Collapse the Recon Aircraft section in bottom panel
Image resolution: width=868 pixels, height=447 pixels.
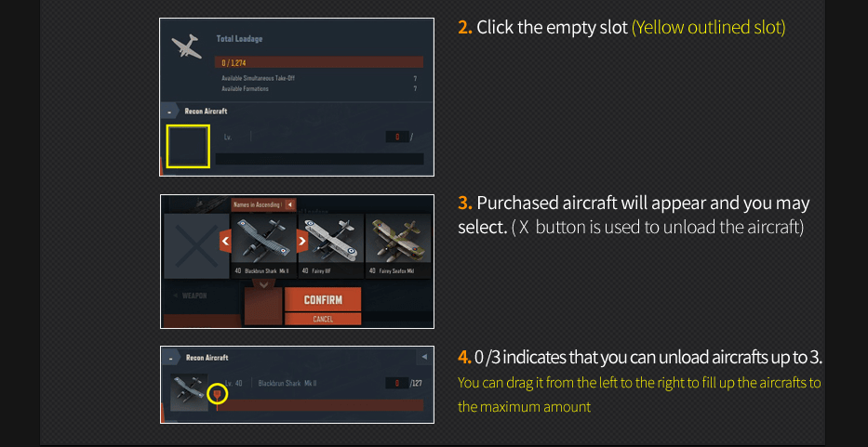tap(170, 358)
